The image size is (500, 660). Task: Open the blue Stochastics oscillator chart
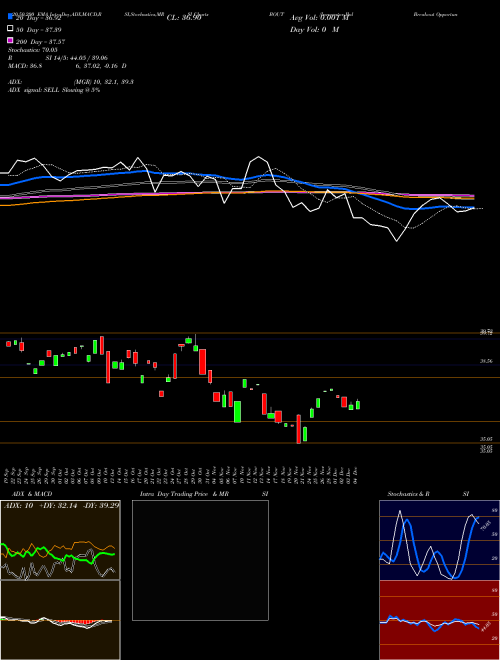pos(439,540)
